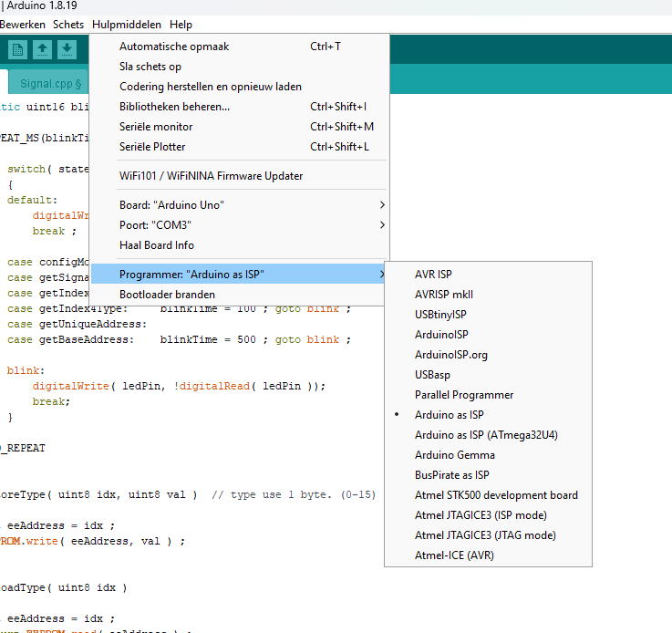Click the New sketch toolbar icon

click(x=17, y=49)
